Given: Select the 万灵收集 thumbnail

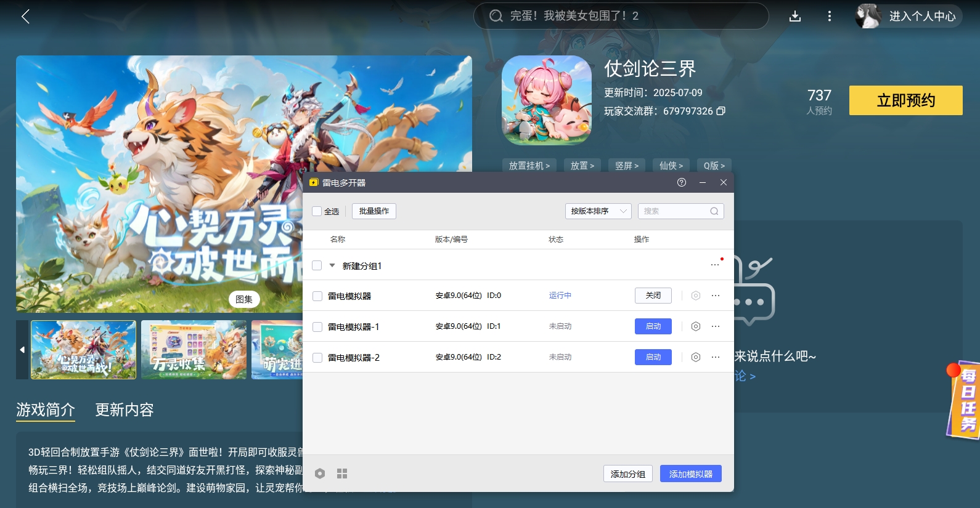Looking at the screenshot, I should tap(194, 350).
